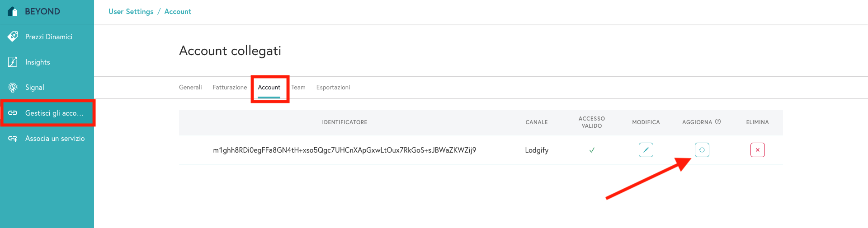Click the Insights chart icon
The image size is (868, 228).
click(13, 62)
